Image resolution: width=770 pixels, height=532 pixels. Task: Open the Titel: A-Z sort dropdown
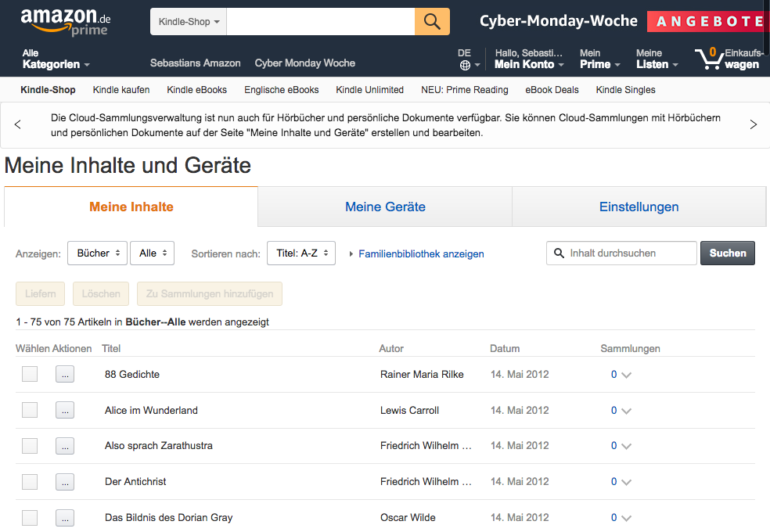[301, 253]
